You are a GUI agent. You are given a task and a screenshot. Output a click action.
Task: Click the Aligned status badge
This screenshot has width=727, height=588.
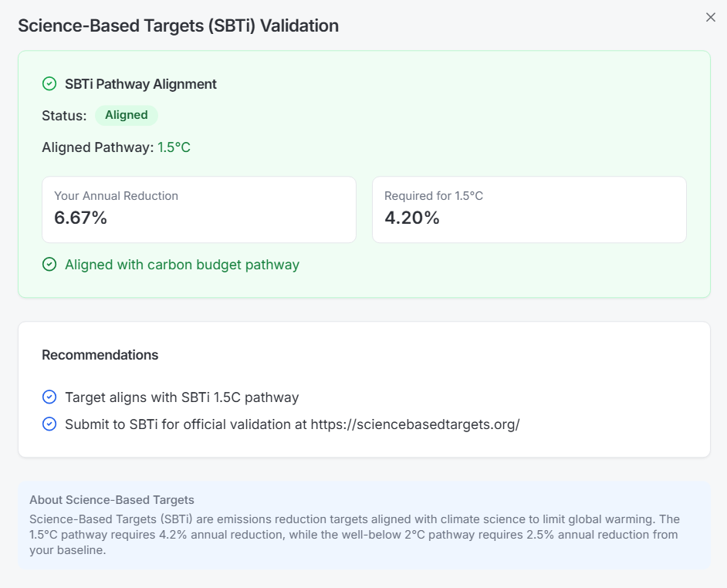click(126, 115)
